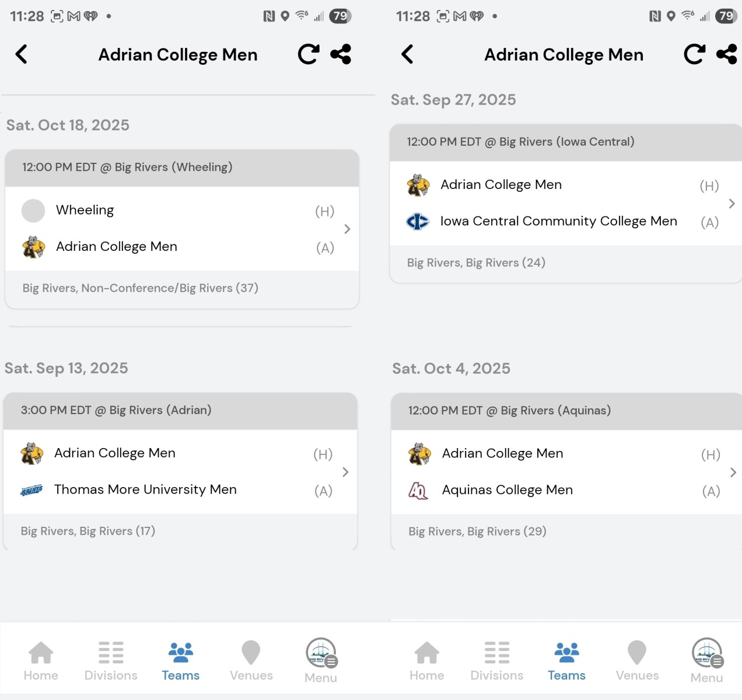Click Wheeling's gray placeholder logo
This screenshot has width=742, height=700.
tap(33, 211)
